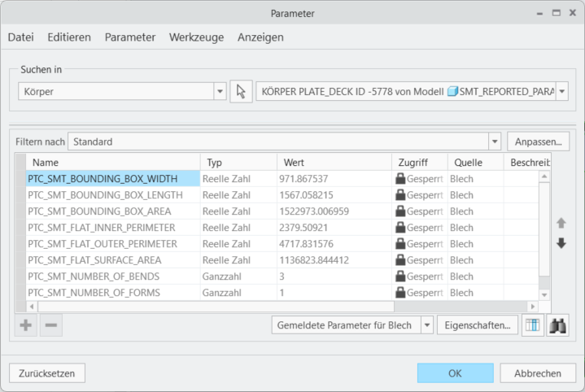This screenshot has height=392, width=585.
Task: Expand the Körper search scope dropdown
Action: 220,91
